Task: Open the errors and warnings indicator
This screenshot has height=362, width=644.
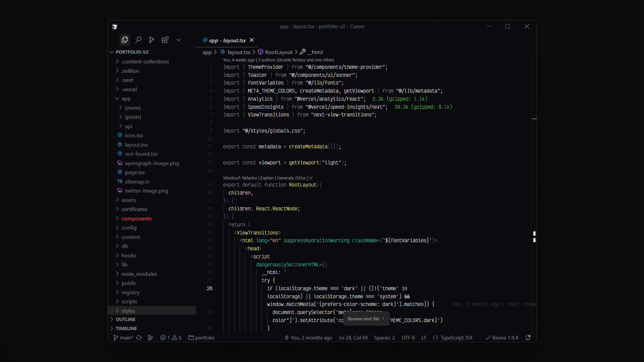Action: [x=171, y=338]
